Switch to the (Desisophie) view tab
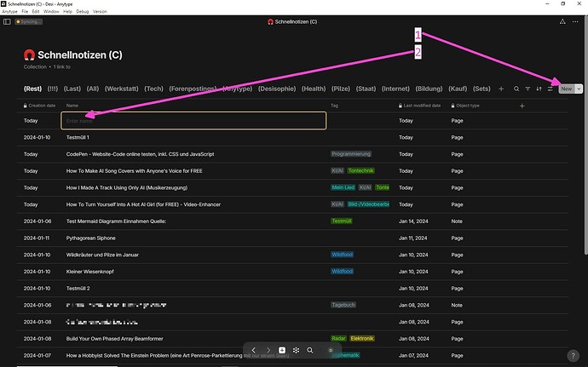Screen dimensions: 588x367 277,89
